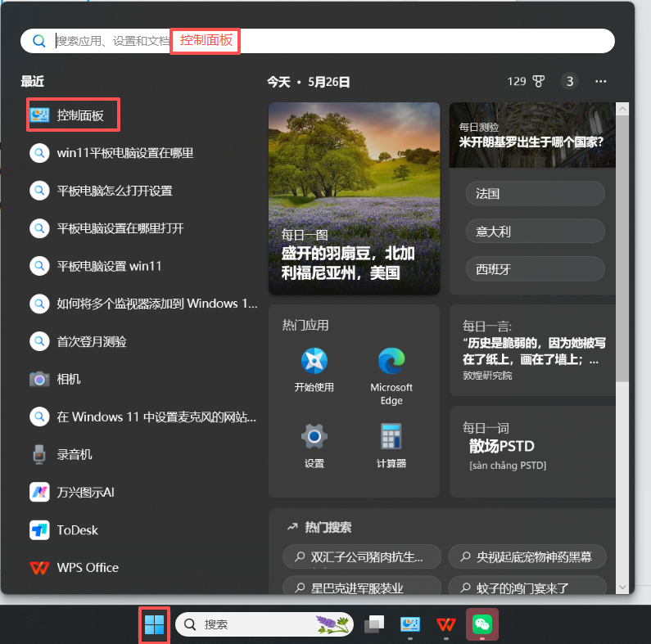Open WPS icon on the taskbar
The width and height of the screenshot is (651, 644).
point(446,624)
